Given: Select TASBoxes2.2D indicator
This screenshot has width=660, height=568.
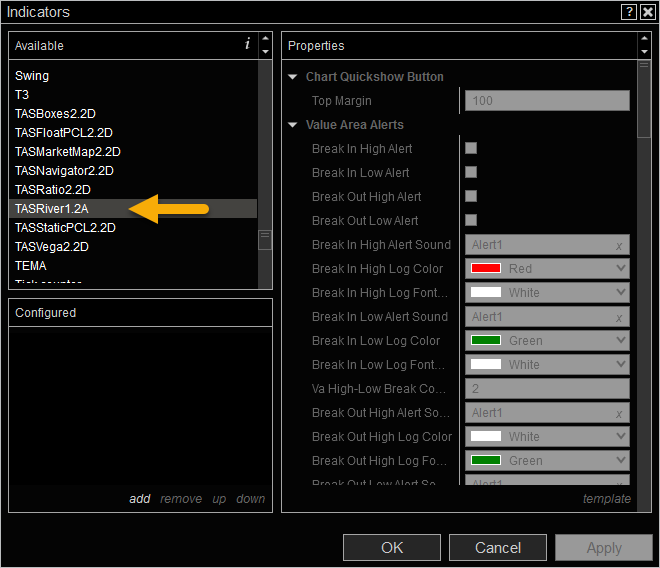Looking at the screenshot, I should coord(133,114).
